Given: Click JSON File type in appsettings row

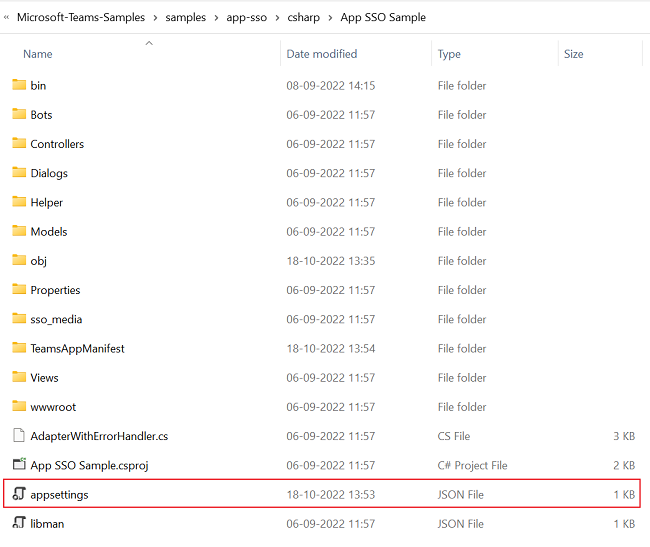Looking at the screenshot, I should tap(461, 495).
